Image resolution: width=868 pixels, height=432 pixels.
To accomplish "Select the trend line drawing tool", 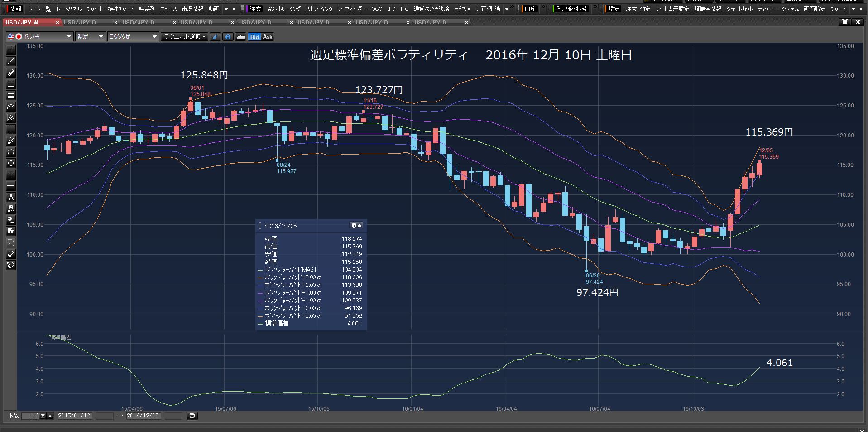I will tap(11, 61).
